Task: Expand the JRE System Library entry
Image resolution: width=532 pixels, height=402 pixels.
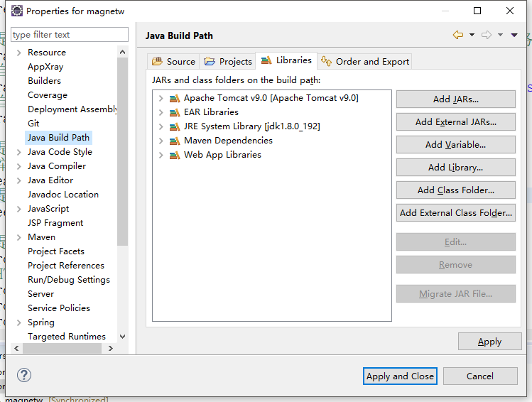Action: [x=161, y=127]
